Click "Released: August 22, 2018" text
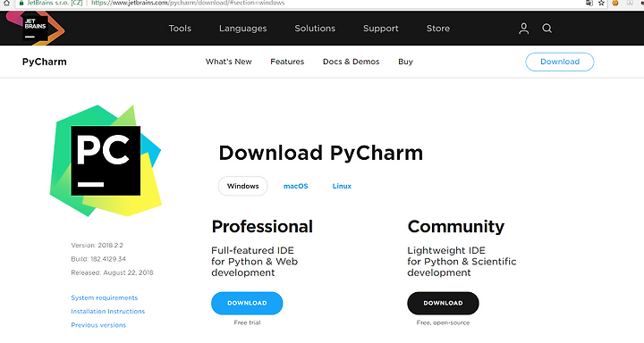This screenshot has width=644, height=343. point(112,272)
